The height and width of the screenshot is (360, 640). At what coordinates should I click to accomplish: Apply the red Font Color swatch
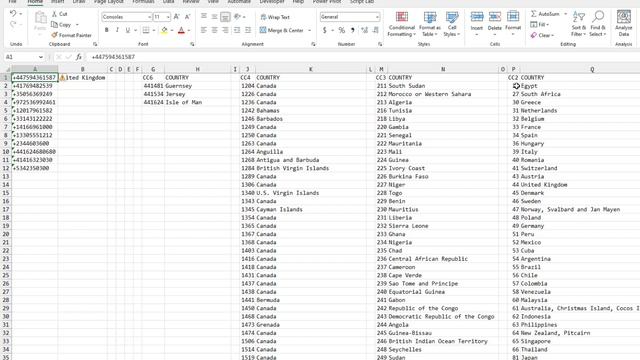[x=181, y=30]
